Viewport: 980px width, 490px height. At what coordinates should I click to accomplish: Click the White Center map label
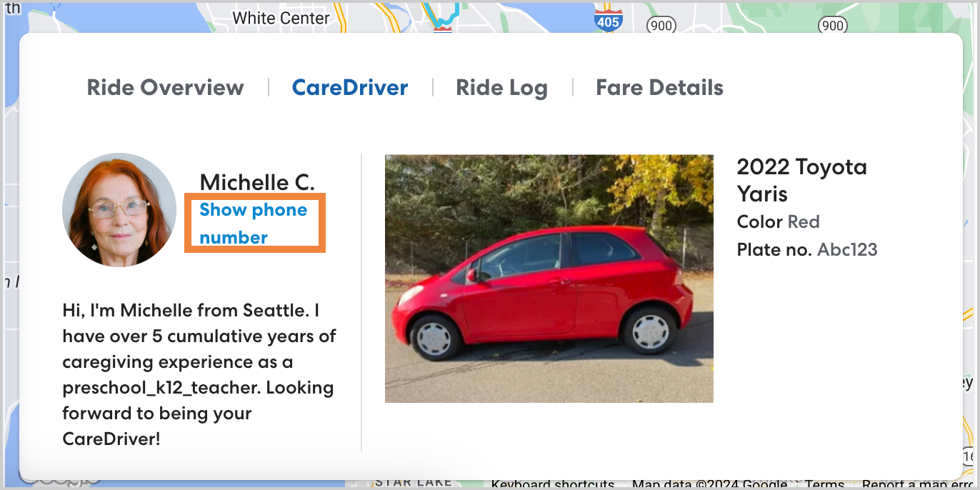pyautogui.click(x=281, y=19)
